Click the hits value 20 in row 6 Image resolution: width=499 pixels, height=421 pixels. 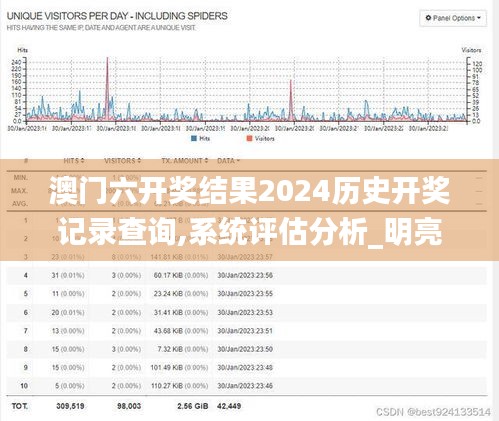pyautogui.click(x=55, y=312)
